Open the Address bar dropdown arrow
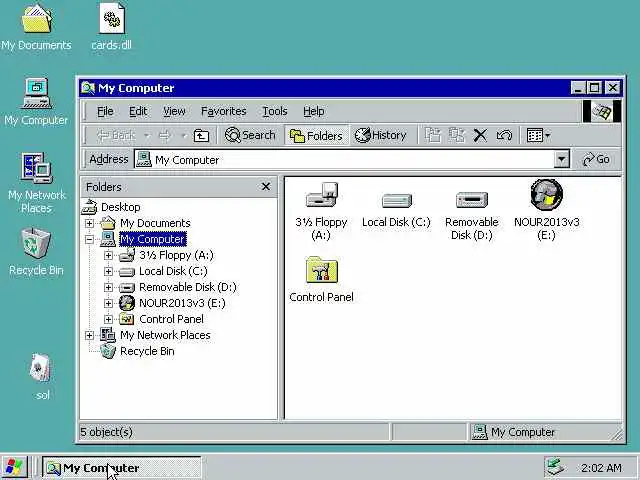 click(x=562, y=159)
